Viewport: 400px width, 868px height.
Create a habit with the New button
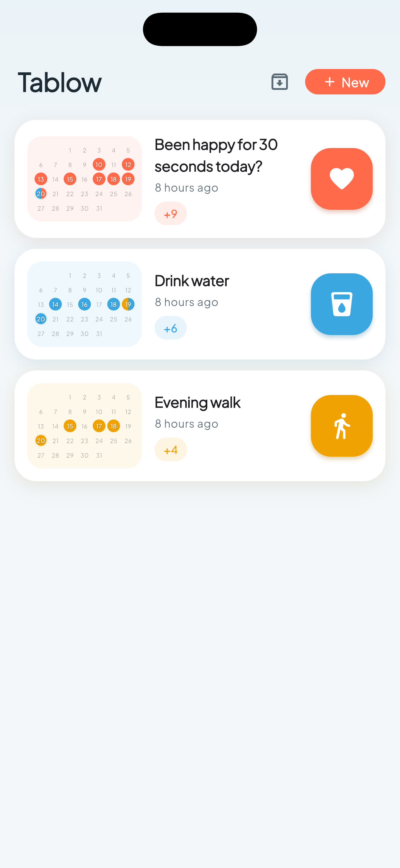(x=345, y=82)
